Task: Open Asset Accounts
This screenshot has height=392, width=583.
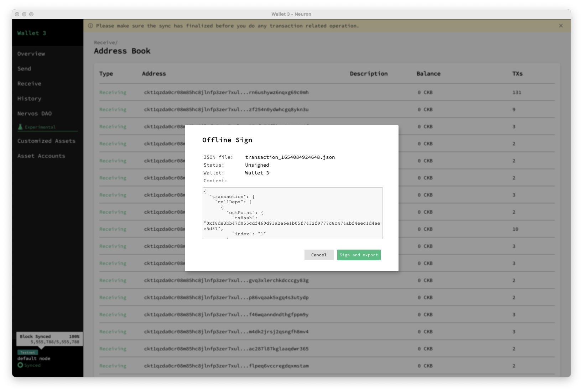Action: coord(41,156)
